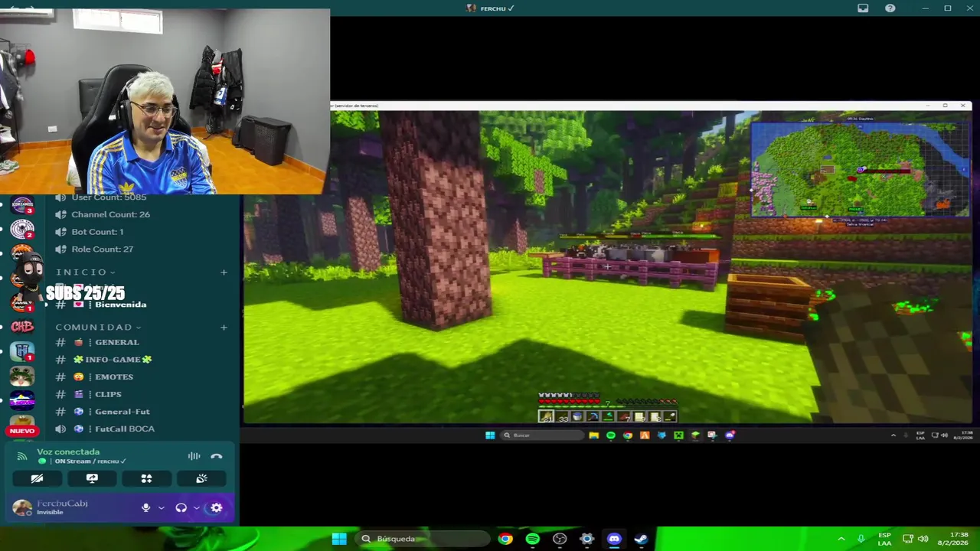Image resolution: width=980 pixels, height=551 pixels.
Task: Select first Minecraft hotbar slot in stream
Action: [546, 416]
